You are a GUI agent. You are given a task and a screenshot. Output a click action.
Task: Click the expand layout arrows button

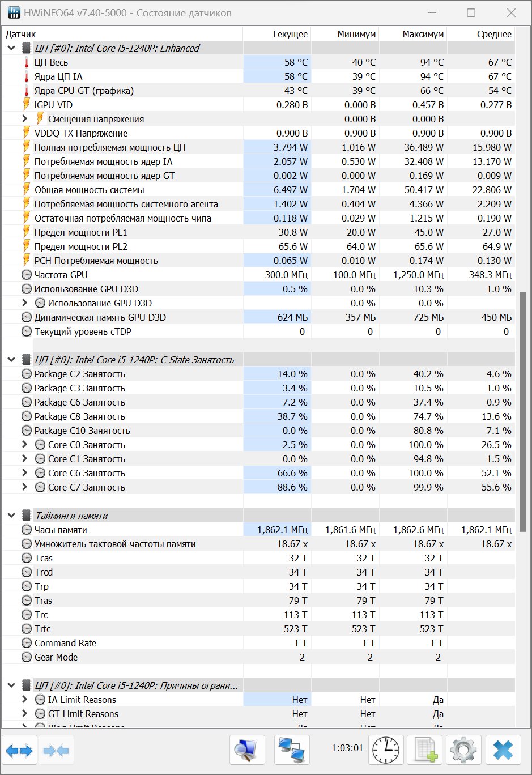coord(20,751)
